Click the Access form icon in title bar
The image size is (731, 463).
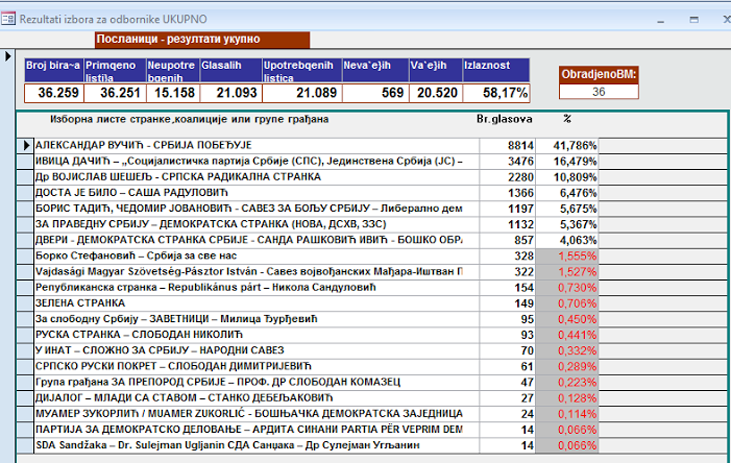click(8, 19)
